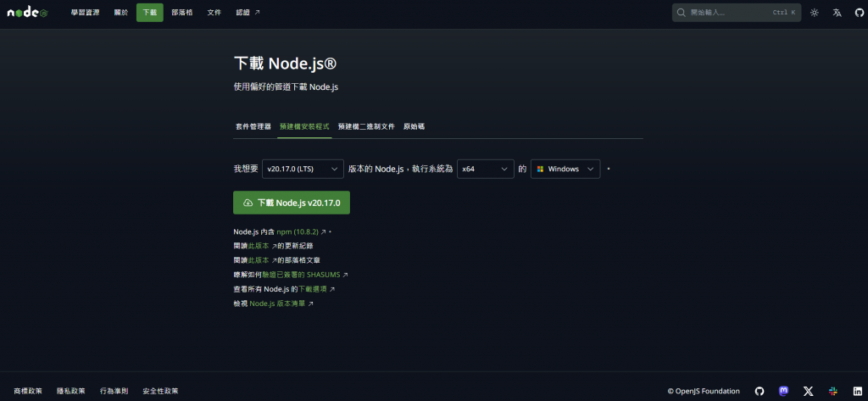The width and height of the screenshot is (868, 401).
Task: Click the Ctrl K shortcut badge
Action: (x=783, y=12)
